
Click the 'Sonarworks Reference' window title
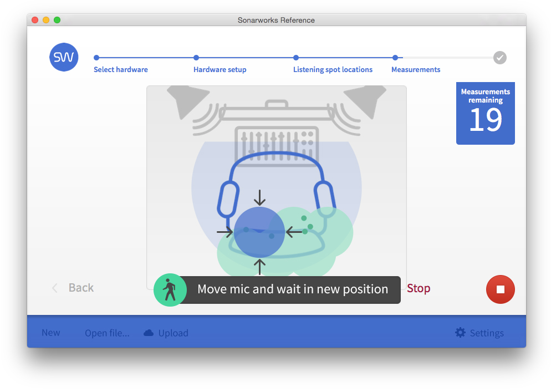pyautogui.click(x=276, y=20)
